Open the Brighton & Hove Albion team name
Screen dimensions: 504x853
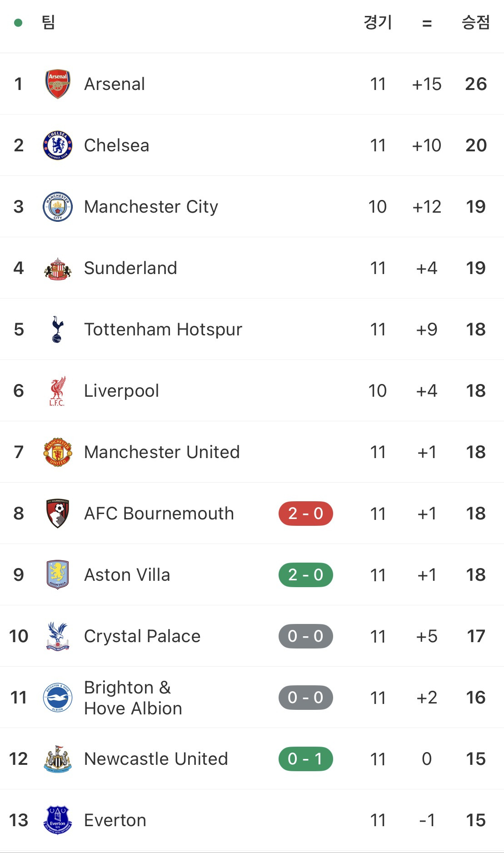point(133,698)
